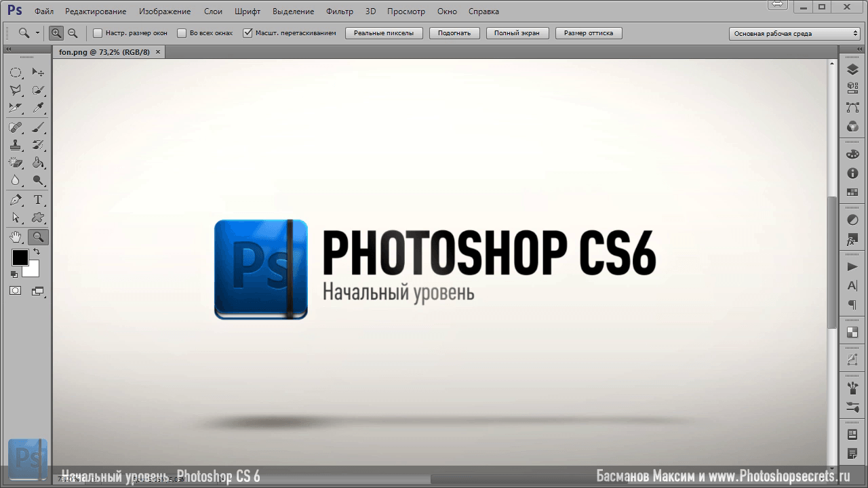Screen dimensions: 868x488
Task: Open the workspace dropdown 'Основная рабочая среда'
Action: (795, 33)
